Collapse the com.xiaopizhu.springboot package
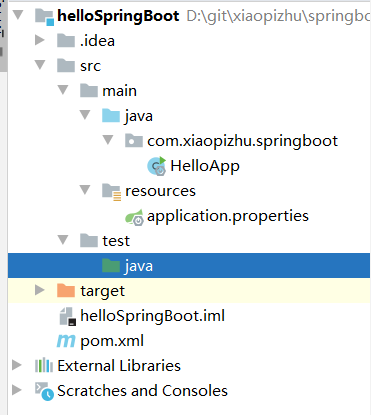 108,140
